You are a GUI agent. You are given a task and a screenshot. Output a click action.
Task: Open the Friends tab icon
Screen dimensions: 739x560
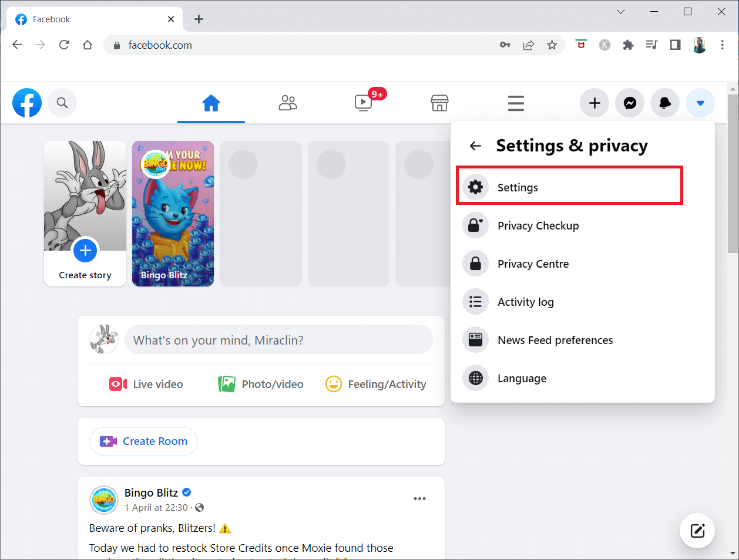[x=288, y=103]
